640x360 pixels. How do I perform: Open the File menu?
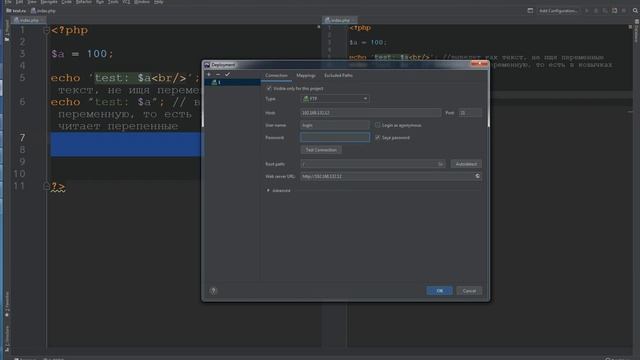click(8, 2)
